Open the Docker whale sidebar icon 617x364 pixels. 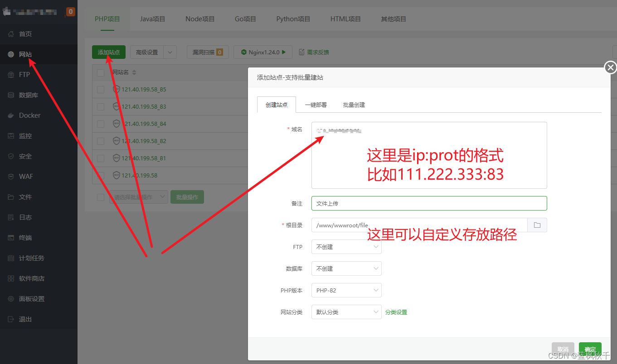[x=11, y=115]
